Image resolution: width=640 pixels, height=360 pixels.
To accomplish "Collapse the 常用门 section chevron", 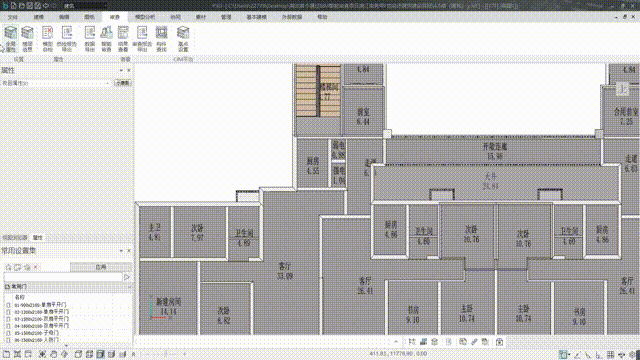I will (129, 287).
